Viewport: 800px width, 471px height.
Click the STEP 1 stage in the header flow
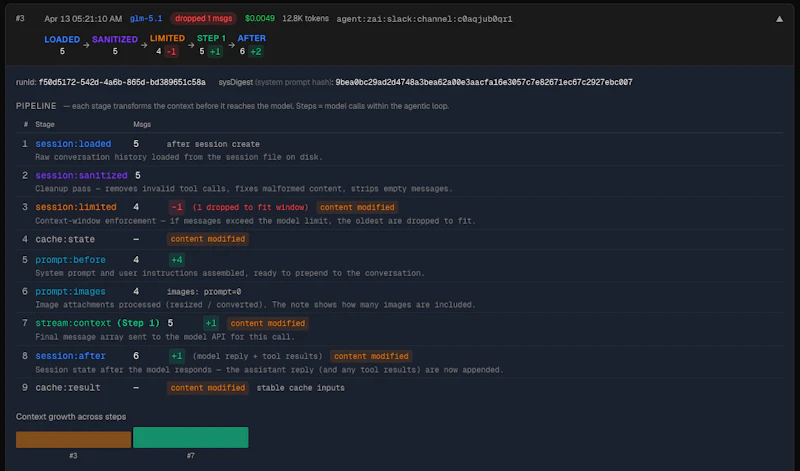click(x=211, y=38)
